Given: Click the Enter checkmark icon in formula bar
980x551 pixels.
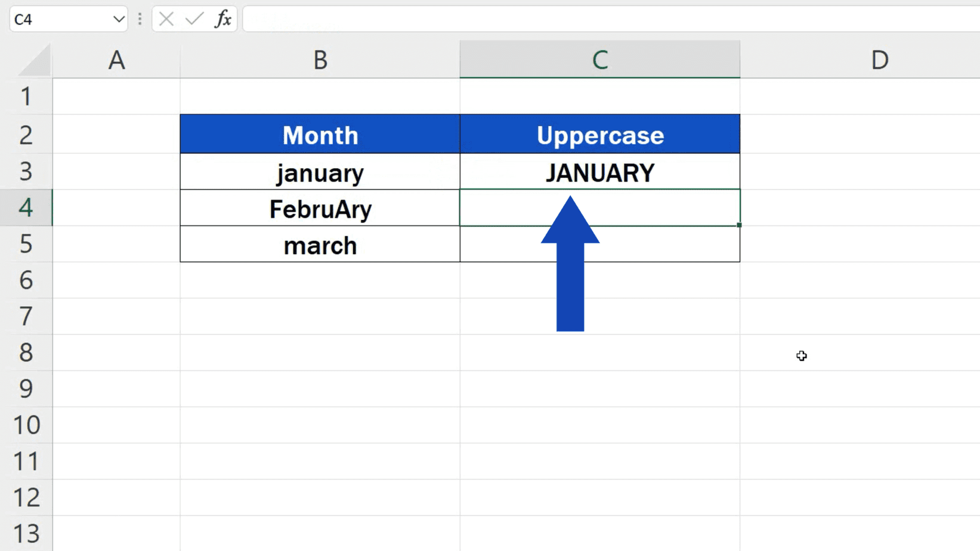Looking at the screenshot, I should pyautogui.click(x=192, y=18).
